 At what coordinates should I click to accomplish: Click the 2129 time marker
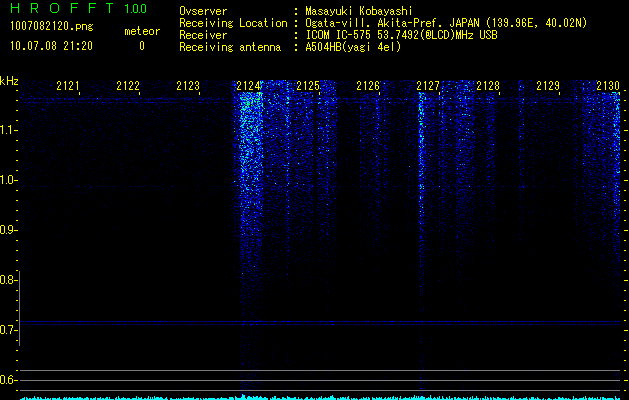tap(548, 85)
